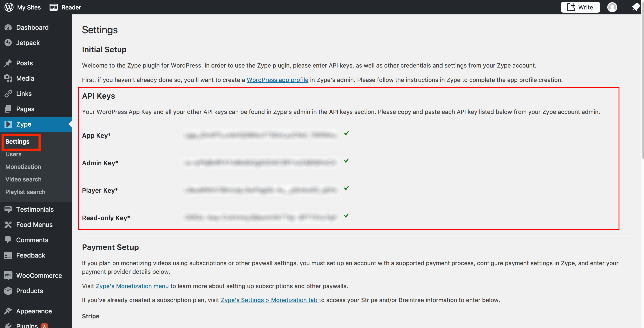
Task: Click the Write button
Action: coord(580,7)
